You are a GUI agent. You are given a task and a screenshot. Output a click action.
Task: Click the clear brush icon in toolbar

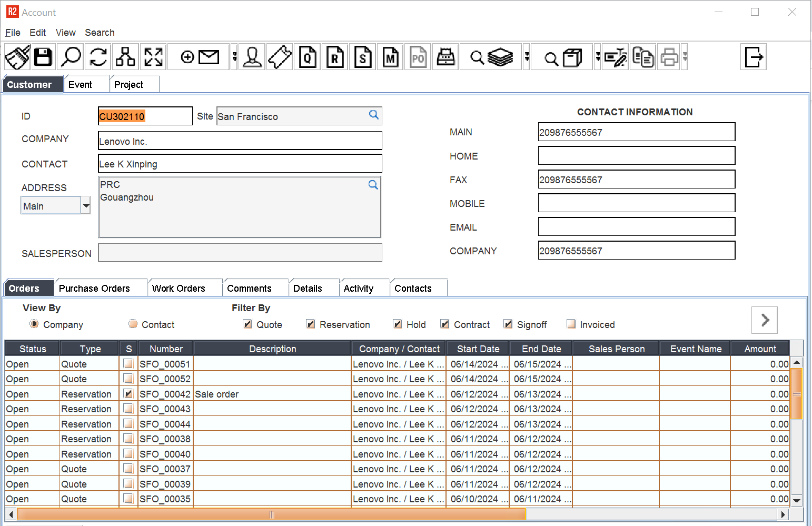tap(17, 57)
